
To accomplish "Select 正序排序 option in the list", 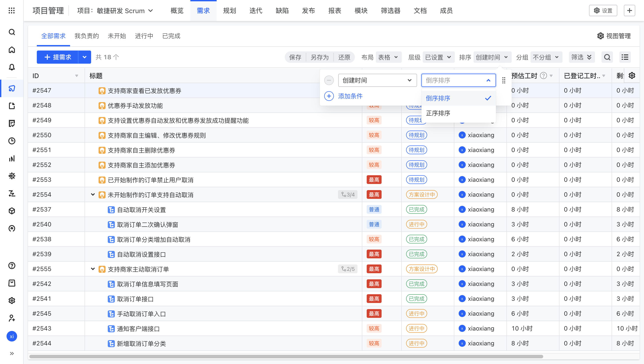I will [x=458, y=113].
